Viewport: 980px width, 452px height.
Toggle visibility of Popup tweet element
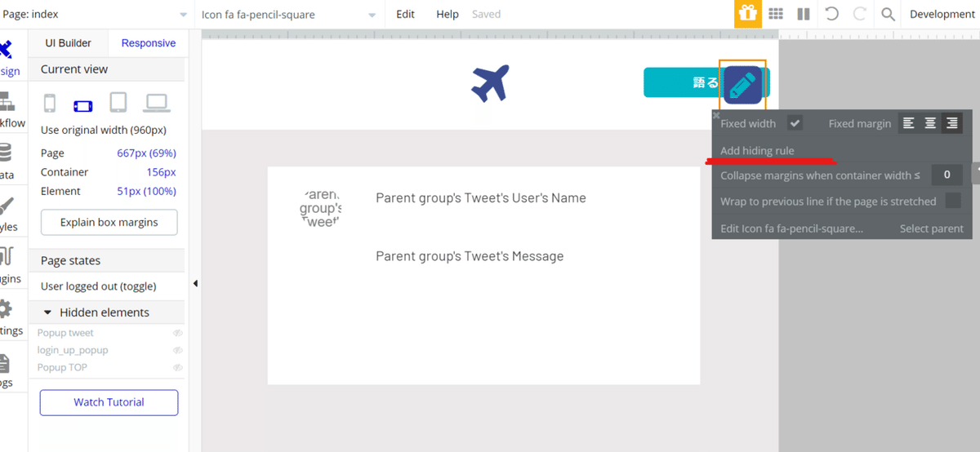[177, 333]
